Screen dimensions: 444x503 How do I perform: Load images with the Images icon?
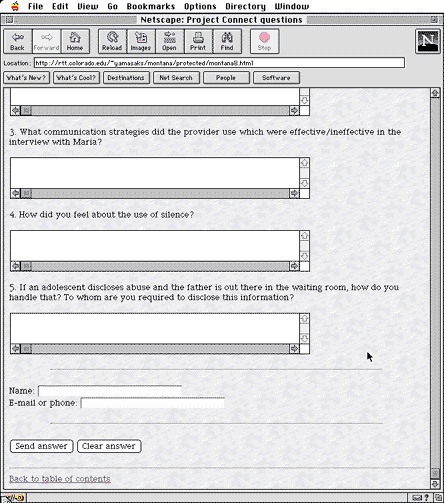pos(141,41)
